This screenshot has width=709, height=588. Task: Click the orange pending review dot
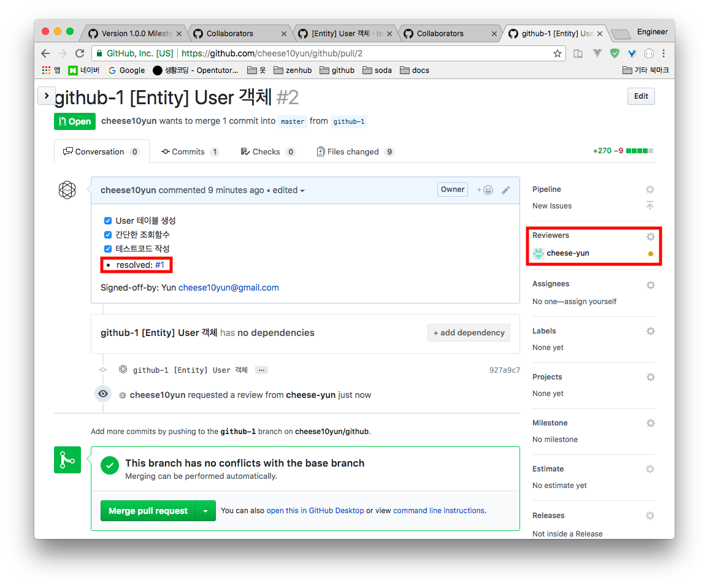650,254
